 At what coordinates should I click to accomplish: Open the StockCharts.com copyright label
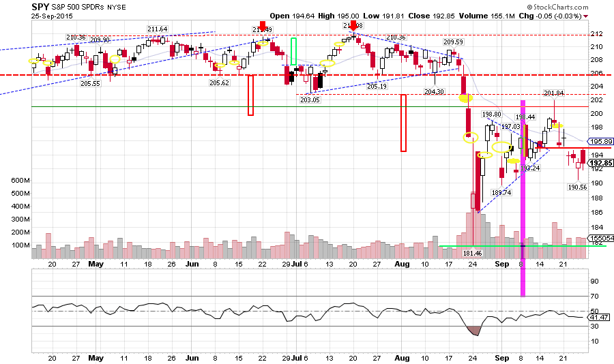point(557,7)
